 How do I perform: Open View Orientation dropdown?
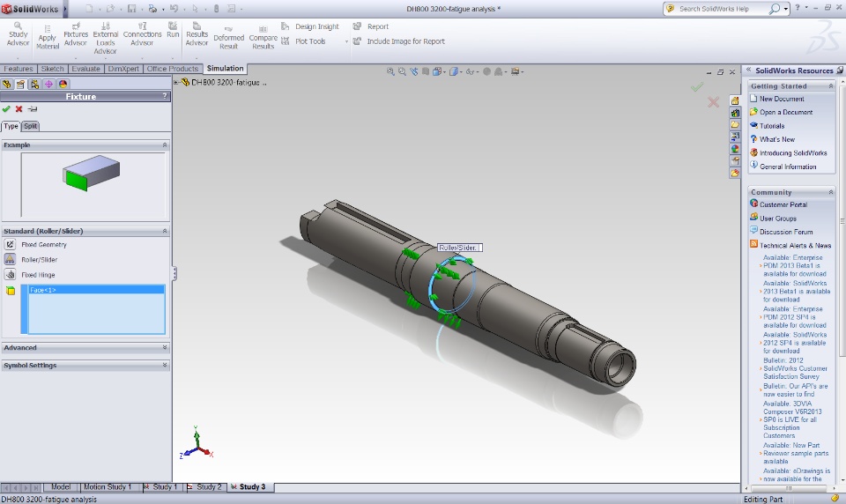click(x=438, y=71)
